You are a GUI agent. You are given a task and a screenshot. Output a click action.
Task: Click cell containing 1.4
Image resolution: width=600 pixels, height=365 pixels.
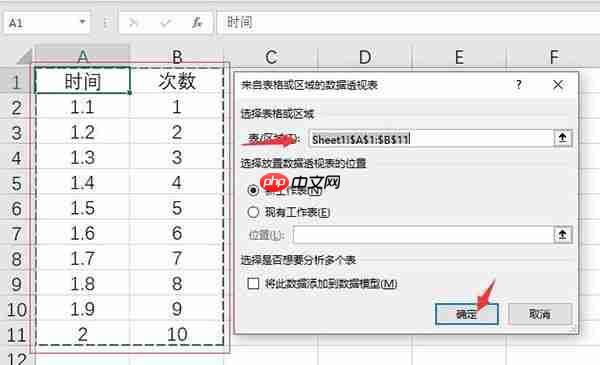coord(83,182)
